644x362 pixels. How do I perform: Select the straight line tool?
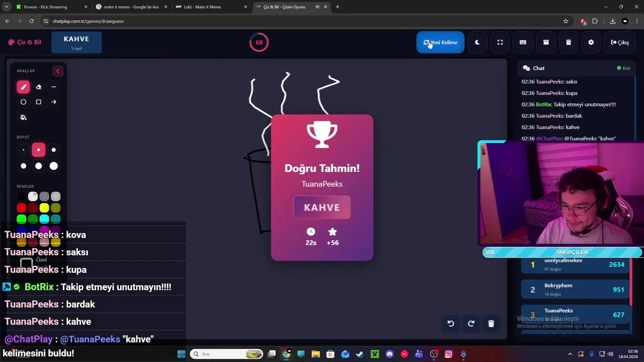(x=53, y=87)
